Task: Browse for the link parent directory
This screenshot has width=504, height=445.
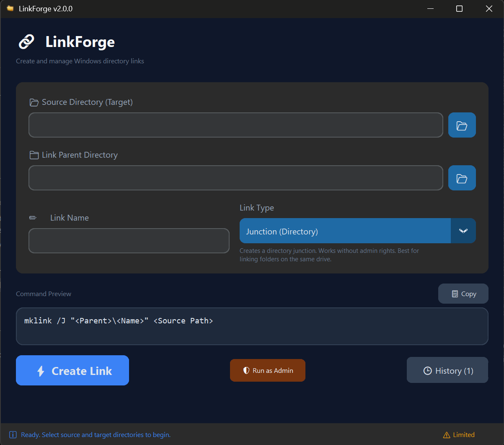Action: pos(462,178)
